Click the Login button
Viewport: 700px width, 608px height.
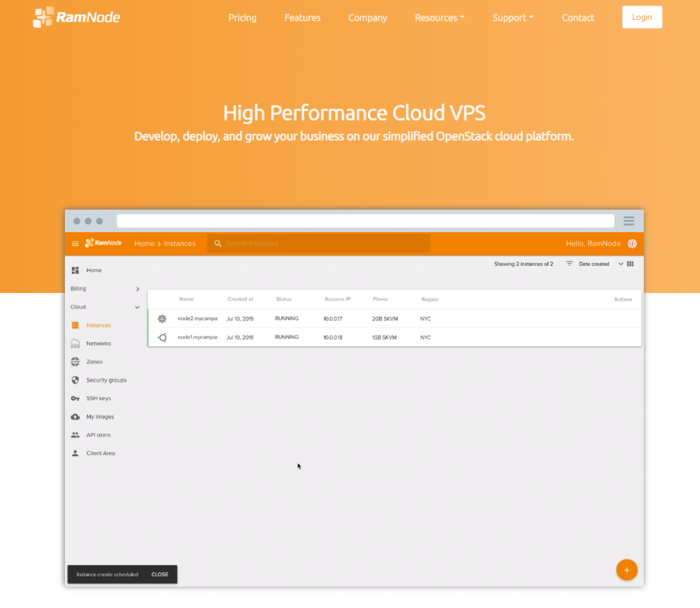click(x=642, y=17)
